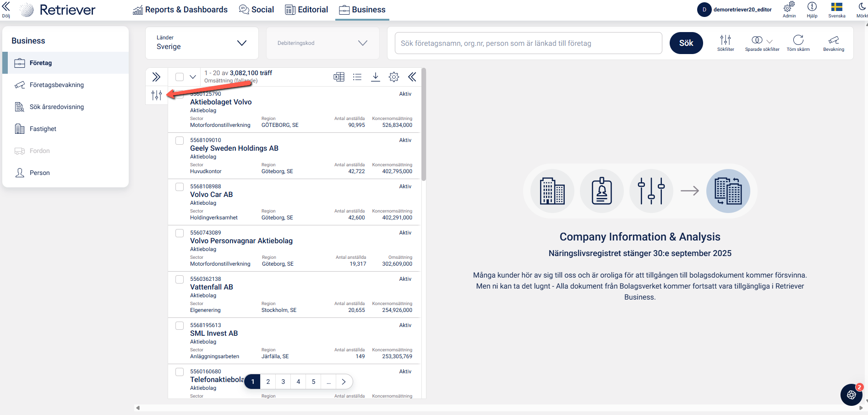Open Fordon in sidebar
868x415 pixels.
(66, 151)
